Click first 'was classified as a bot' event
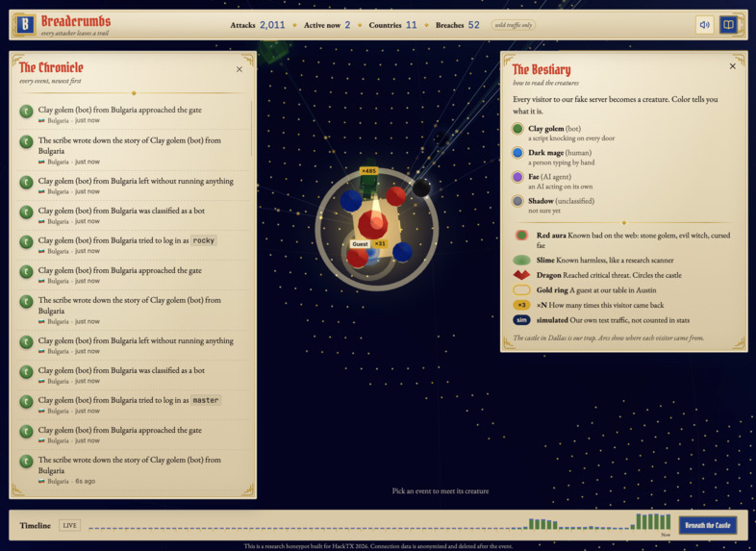This screenshot has height=551, width=756. pos(134,215)
